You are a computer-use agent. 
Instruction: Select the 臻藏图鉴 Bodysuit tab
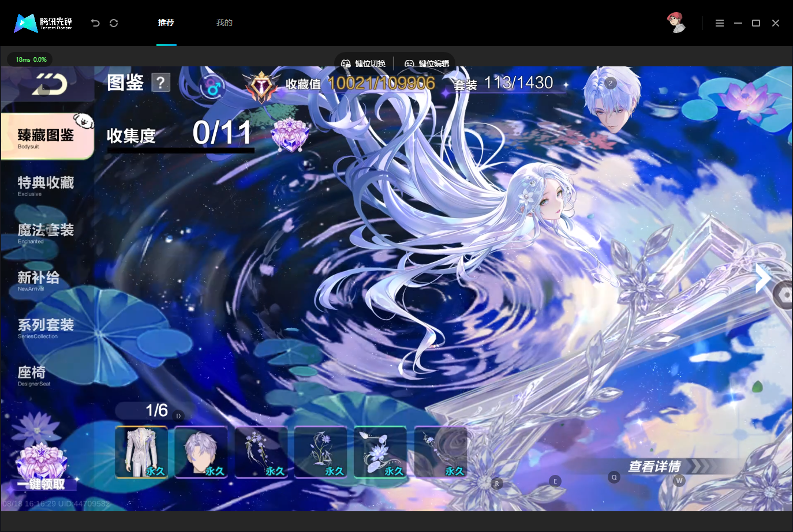[x=47, y=137]
